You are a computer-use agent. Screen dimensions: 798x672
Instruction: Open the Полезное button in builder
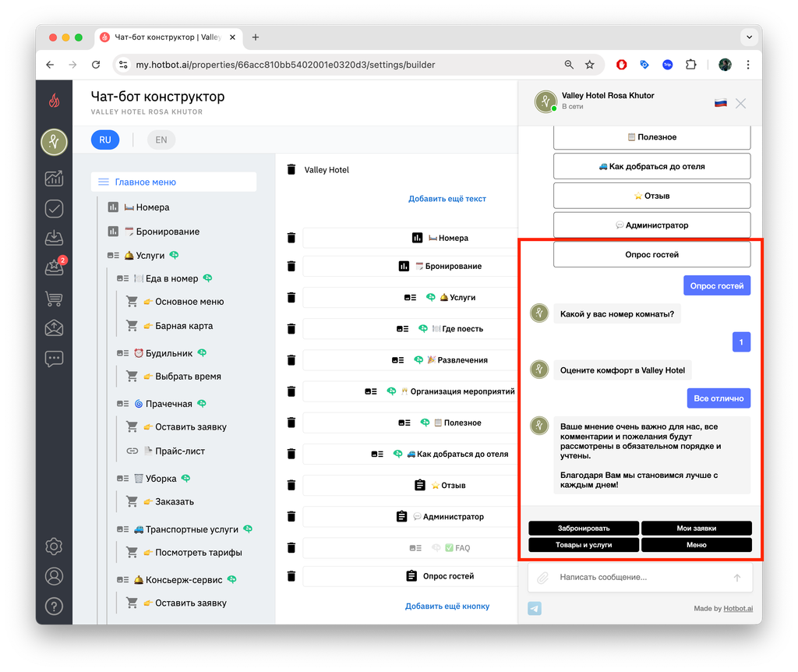click(x=410, y=423)
